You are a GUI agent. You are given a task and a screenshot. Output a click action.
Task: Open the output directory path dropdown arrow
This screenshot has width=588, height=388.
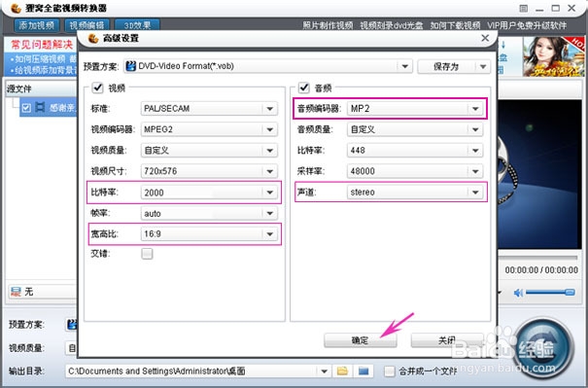pos(324,371)
